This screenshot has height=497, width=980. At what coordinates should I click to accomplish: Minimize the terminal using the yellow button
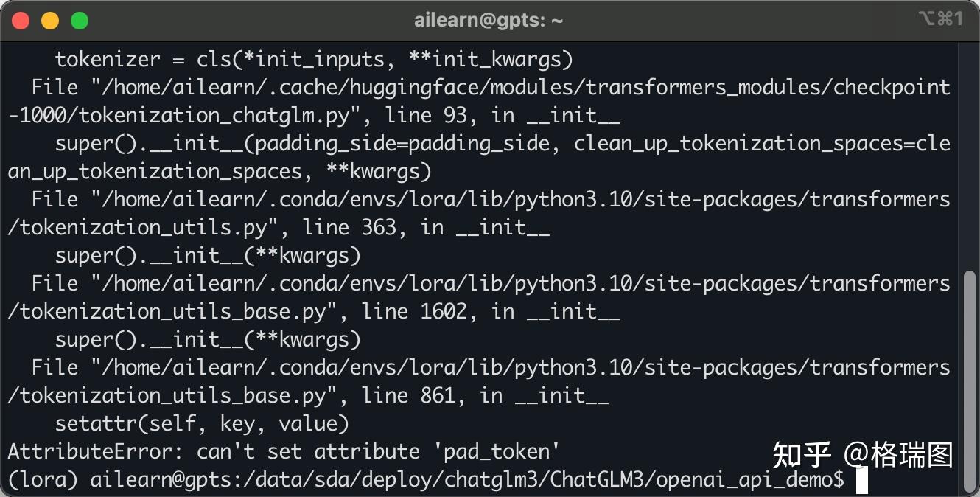tap(50, 21)
